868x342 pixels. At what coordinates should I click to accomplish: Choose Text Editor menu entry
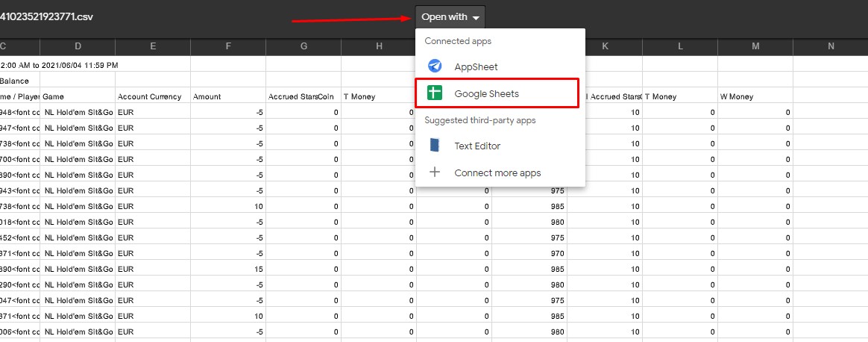(x=500, y=146)
